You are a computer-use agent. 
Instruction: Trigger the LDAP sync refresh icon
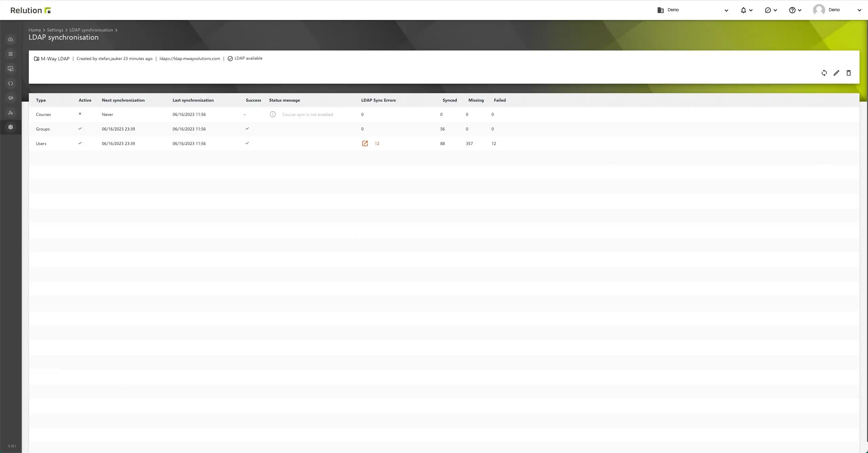tap(824, 73)
